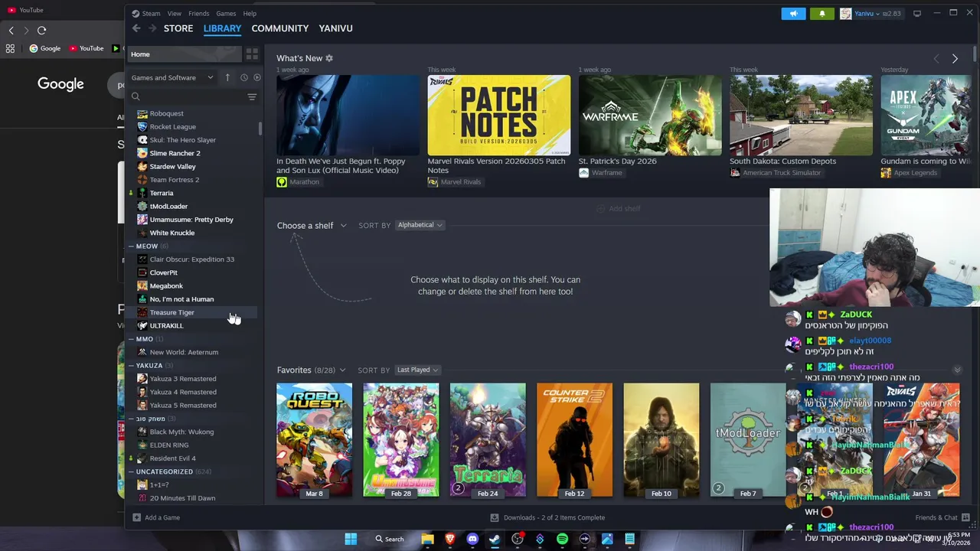Go forward with Steam's forward arrow
Viewport: 980px width, 551px height.
(152, 28)
